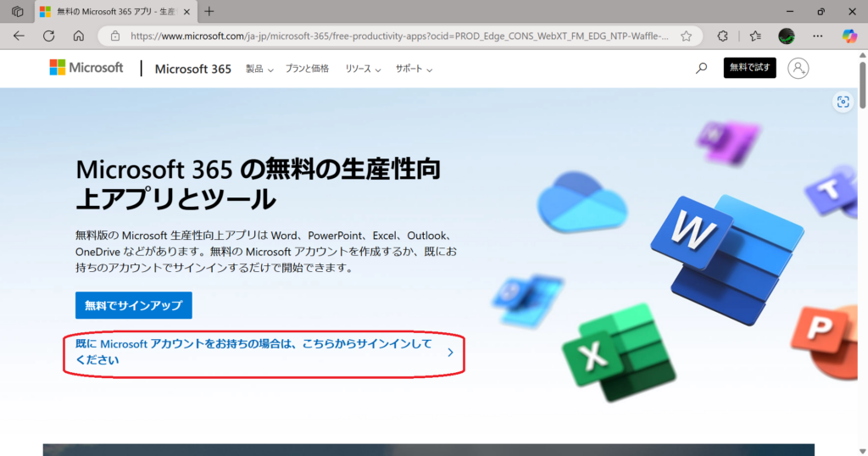This screenshot has height=456, width=868.
Task: Open the Copilot icon in the toolbar
Action: pos(849,36)
